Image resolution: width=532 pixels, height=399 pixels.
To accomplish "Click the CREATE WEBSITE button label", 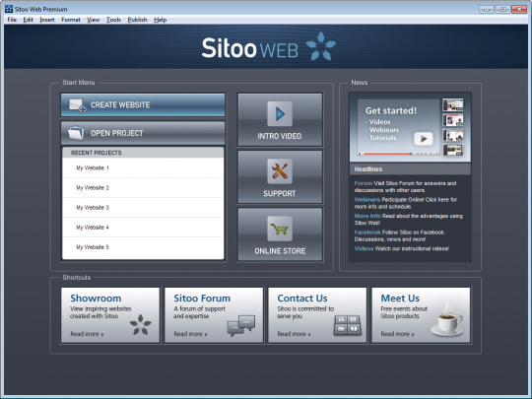I will [x=120, y=105].
